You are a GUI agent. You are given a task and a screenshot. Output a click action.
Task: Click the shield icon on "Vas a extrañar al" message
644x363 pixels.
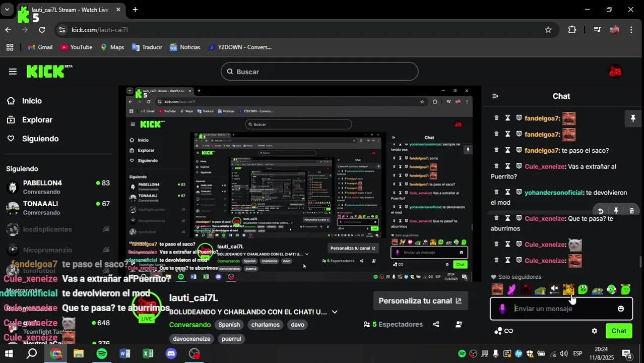click(519, 166)
